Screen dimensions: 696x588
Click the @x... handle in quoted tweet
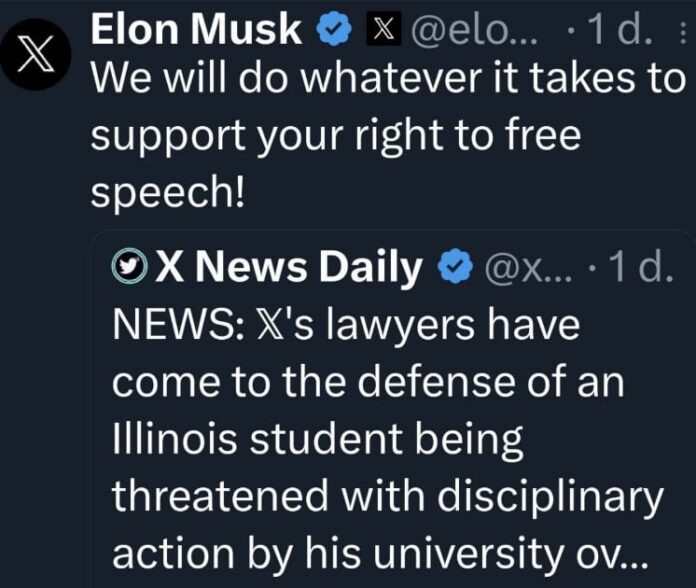coord(525,267)
